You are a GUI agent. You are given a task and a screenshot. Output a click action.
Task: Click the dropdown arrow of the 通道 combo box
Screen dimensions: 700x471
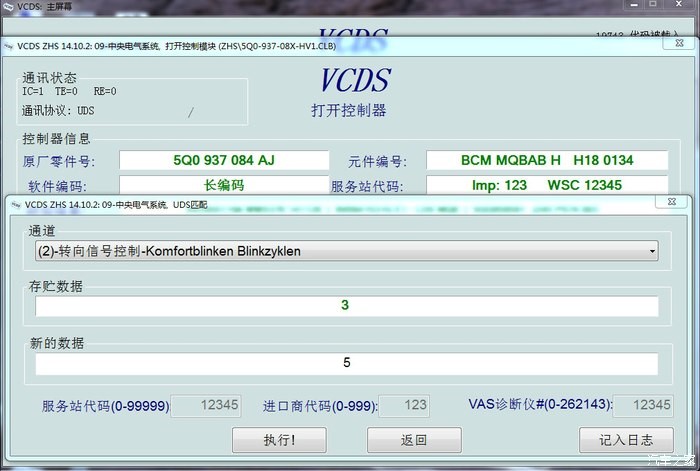pyautogui.click(x=652, y=251)
